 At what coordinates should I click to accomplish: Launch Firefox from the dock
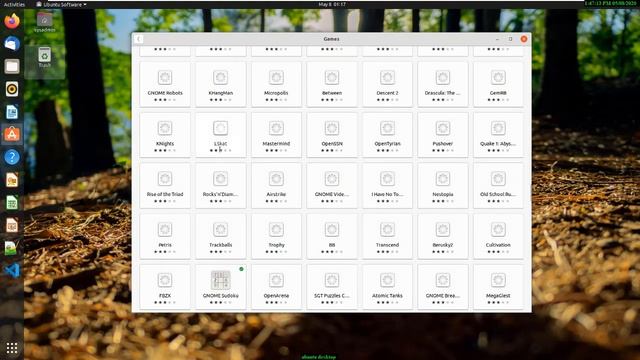coord(12,21)
